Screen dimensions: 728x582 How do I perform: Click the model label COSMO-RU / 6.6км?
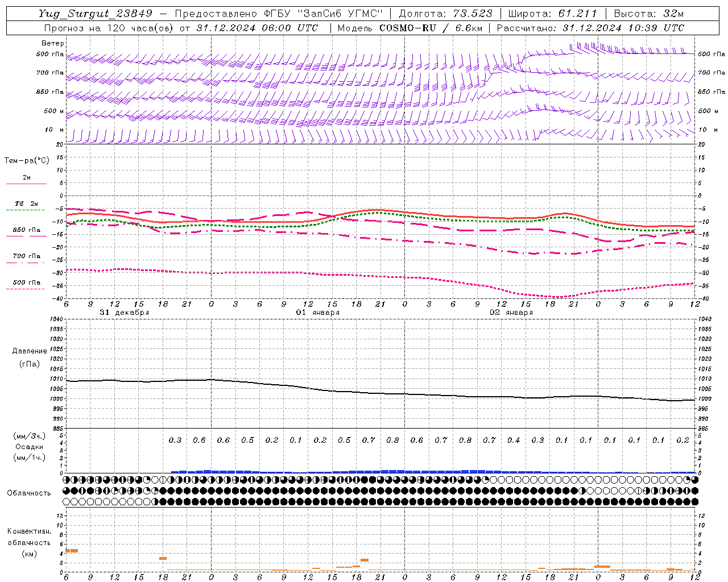pos(431,28)
